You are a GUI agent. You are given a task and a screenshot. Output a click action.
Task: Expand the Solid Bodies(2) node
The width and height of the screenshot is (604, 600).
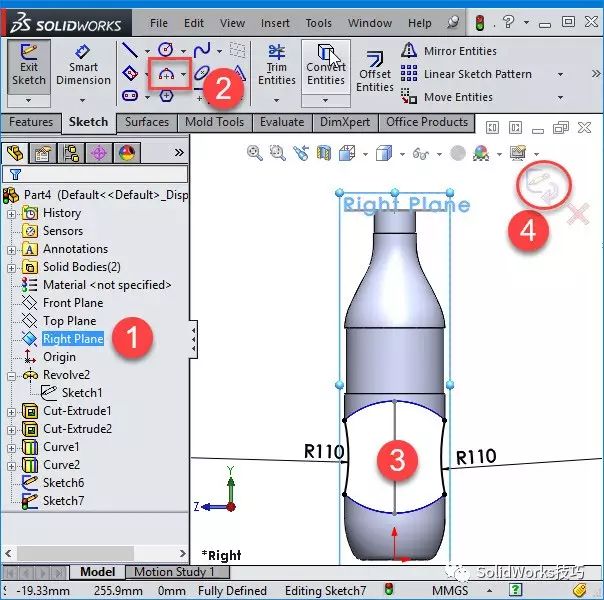(x=12, y=268)
